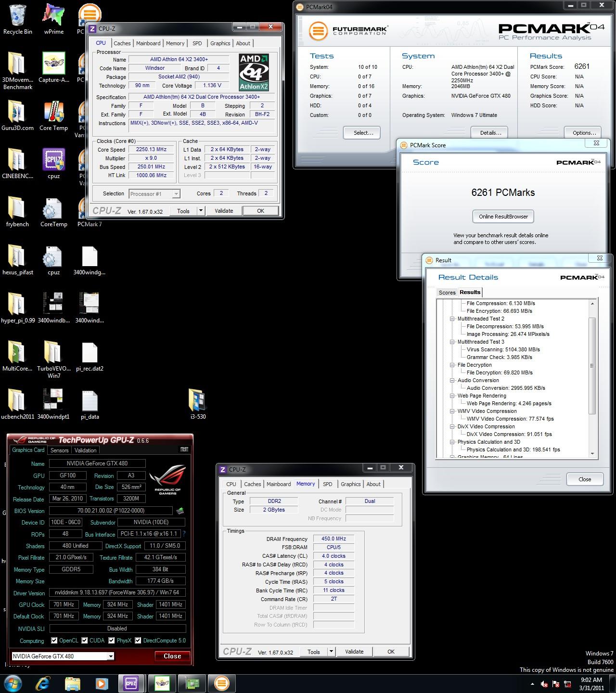Open Tools dropdown arrow in top CPU-Z
Viewport: 616px width, 693px height.
click(x=201, y=211)
